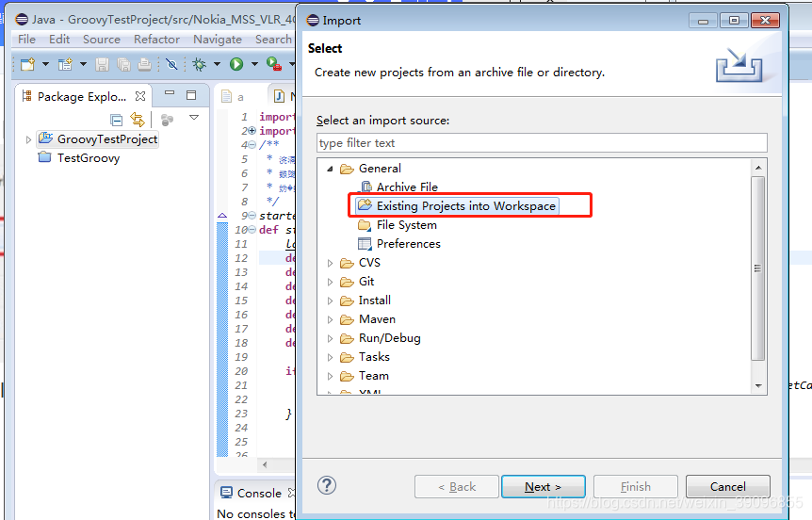Click the Cancel button
812x520 pixels.
click(727, 487)
